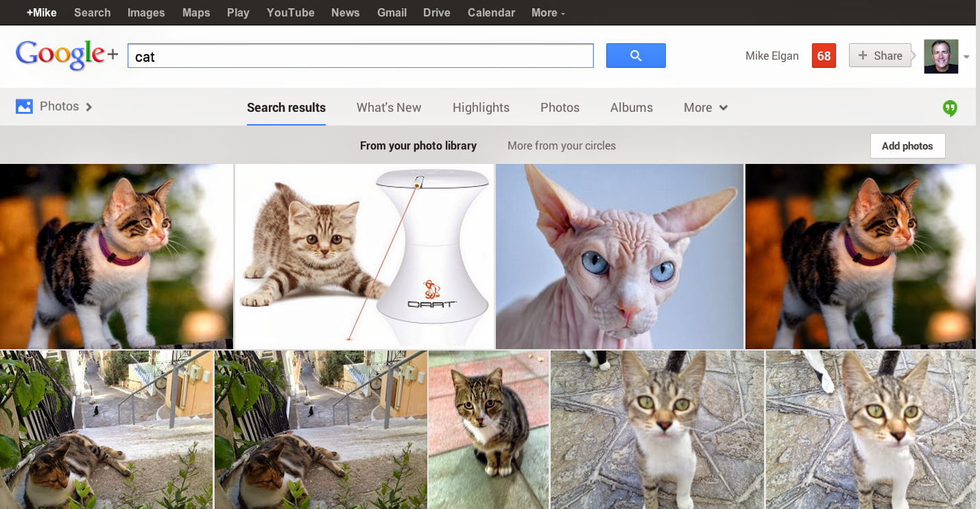Click the blue magnifier search button
980x509 pixels.
(635, 56)
